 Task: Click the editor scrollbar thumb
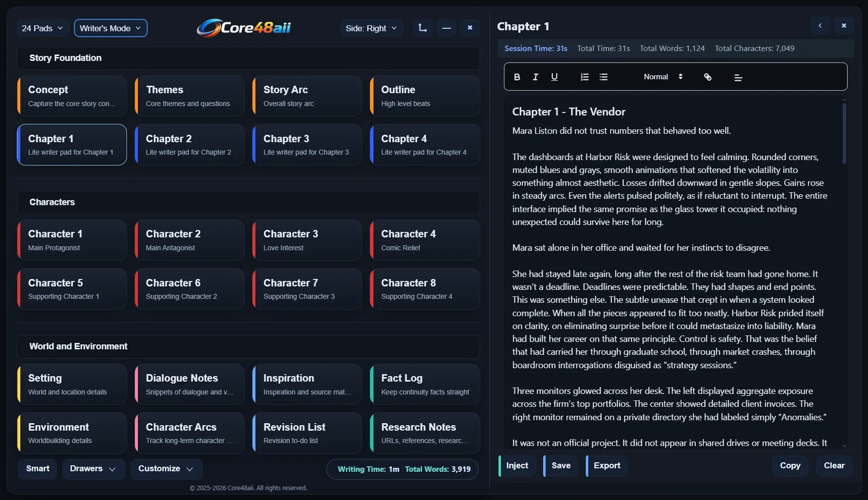pos(844,133)
